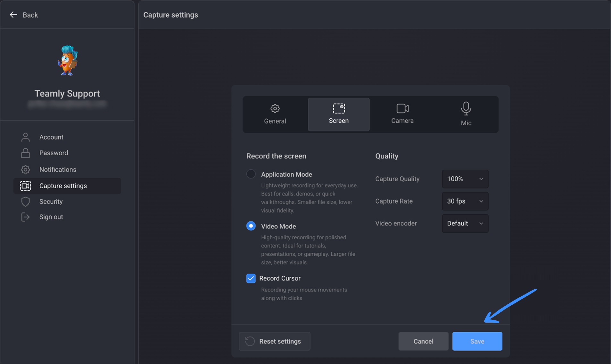Image resolution: width=611 pixels, height=364 pixels.
Task: Click the Application Mode label
Action: (x=286, y=174)
